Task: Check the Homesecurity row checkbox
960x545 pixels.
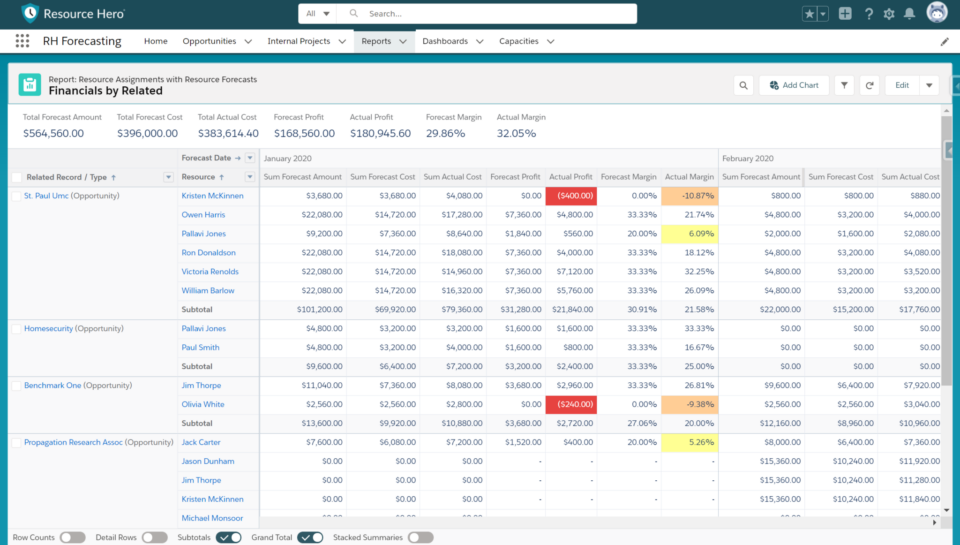Action: tap(17, 329)
